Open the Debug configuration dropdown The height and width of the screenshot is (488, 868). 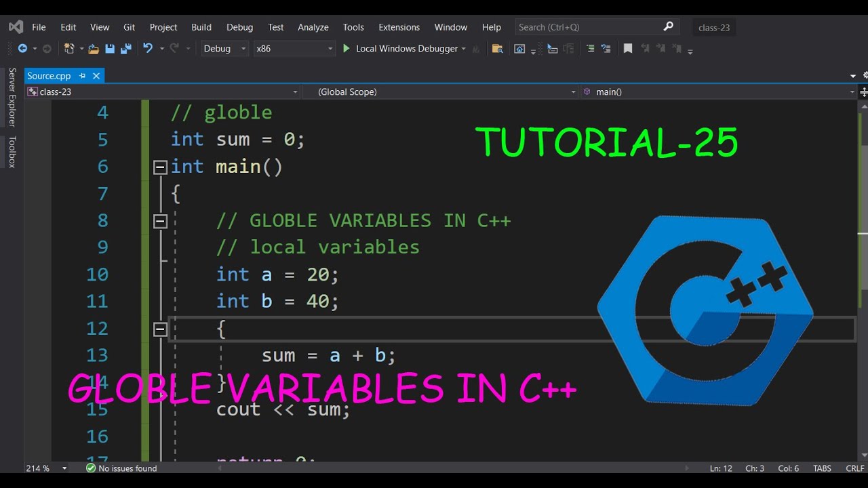tap(224, 49)
